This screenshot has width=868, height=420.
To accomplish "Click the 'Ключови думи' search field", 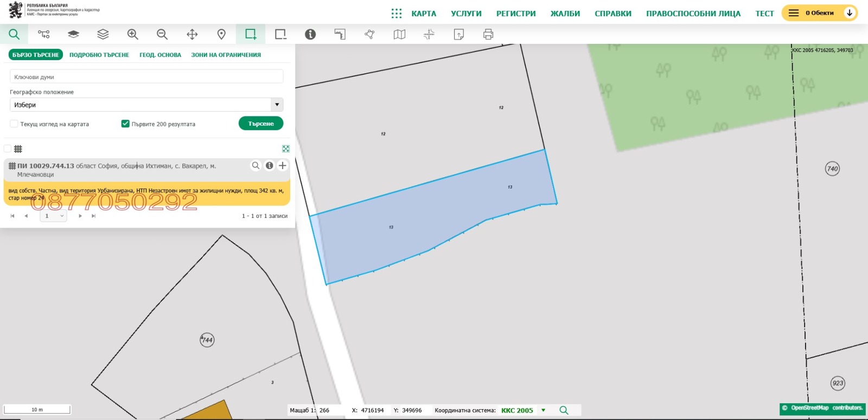I will click(x=146, y=77).
